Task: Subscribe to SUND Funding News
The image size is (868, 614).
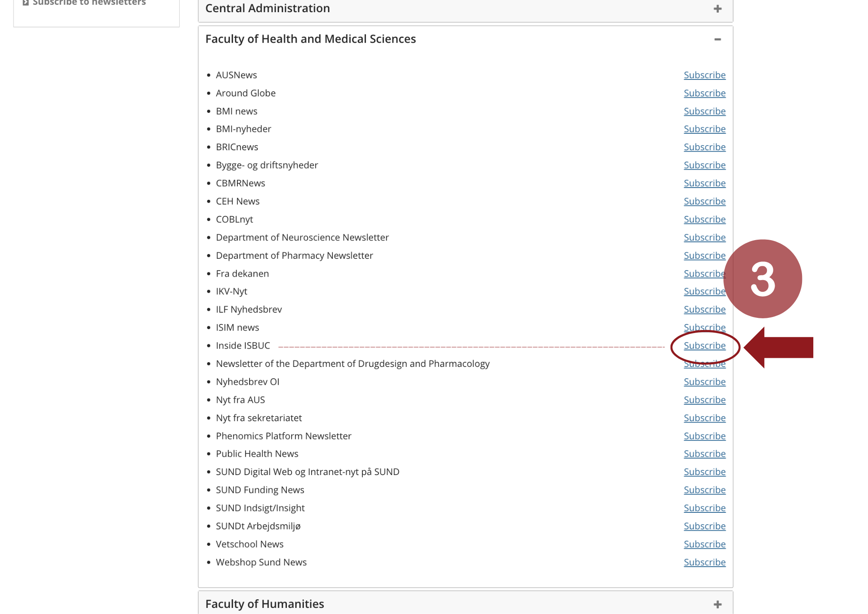Action: pyautogui.click(x=704, y=490)
